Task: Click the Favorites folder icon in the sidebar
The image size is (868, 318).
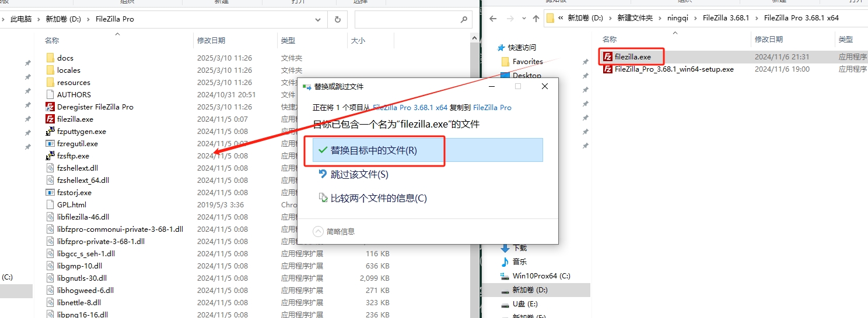Action: point(506,61)
